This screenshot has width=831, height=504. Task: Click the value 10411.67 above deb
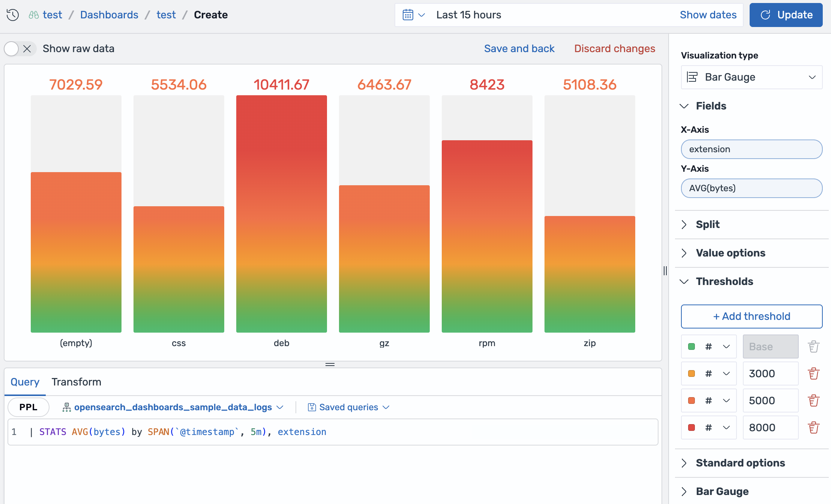(282, 85)
